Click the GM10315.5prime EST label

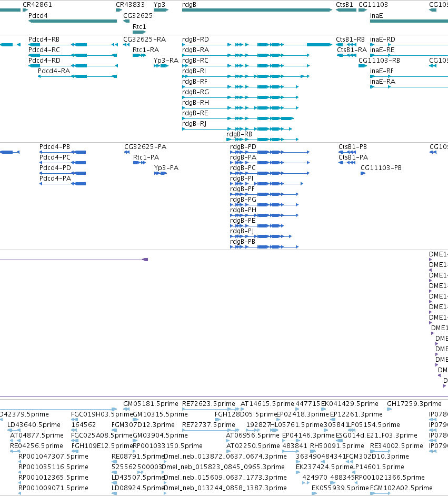(x=160, y=414)
